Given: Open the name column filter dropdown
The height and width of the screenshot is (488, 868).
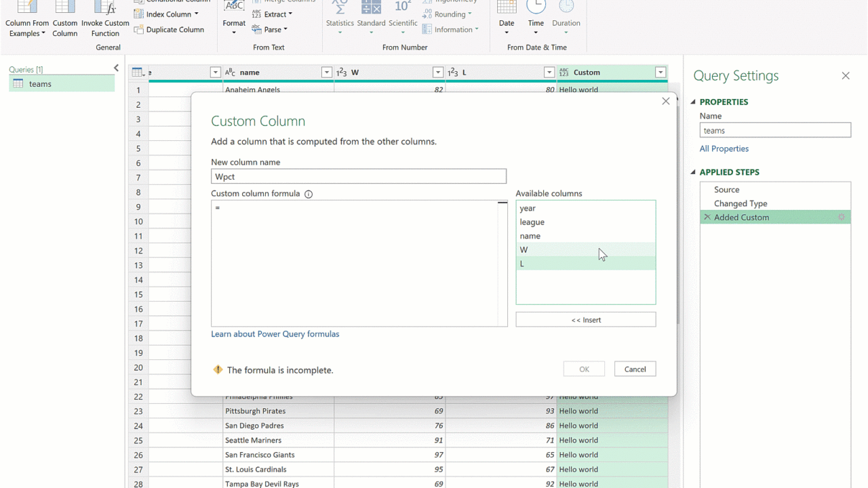Looking at the screenshot, I should tap(326, 73).
